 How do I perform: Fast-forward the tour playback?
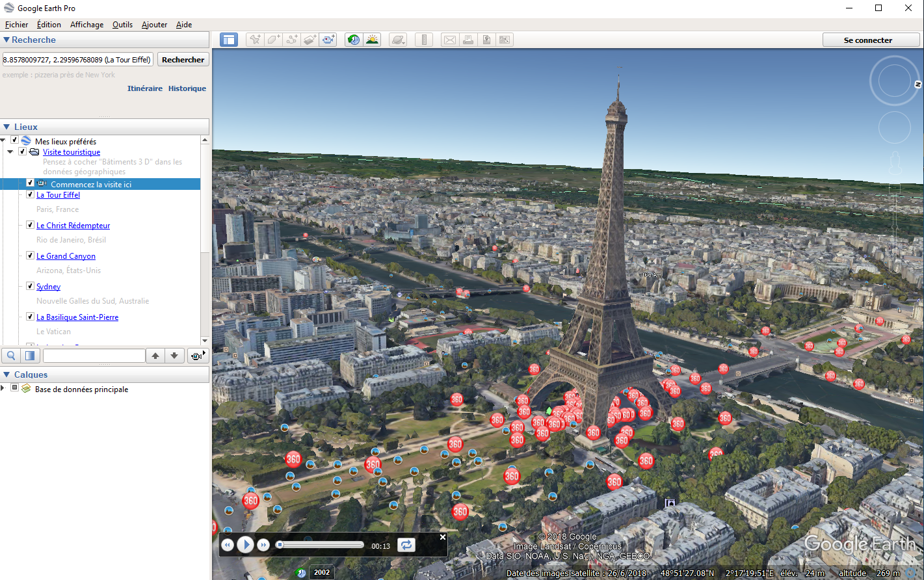pos(263,545)
